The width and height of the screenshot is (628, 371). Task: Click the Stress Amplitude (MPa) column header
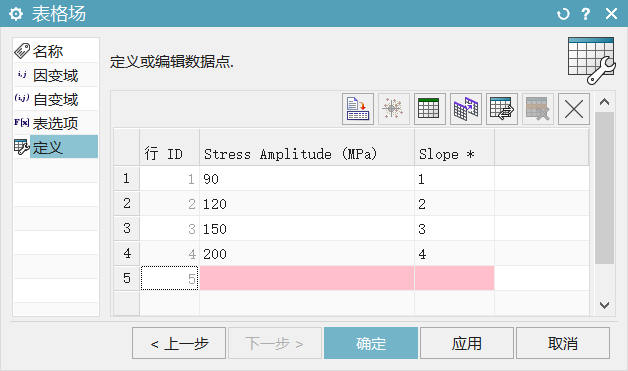coord(307,147)
